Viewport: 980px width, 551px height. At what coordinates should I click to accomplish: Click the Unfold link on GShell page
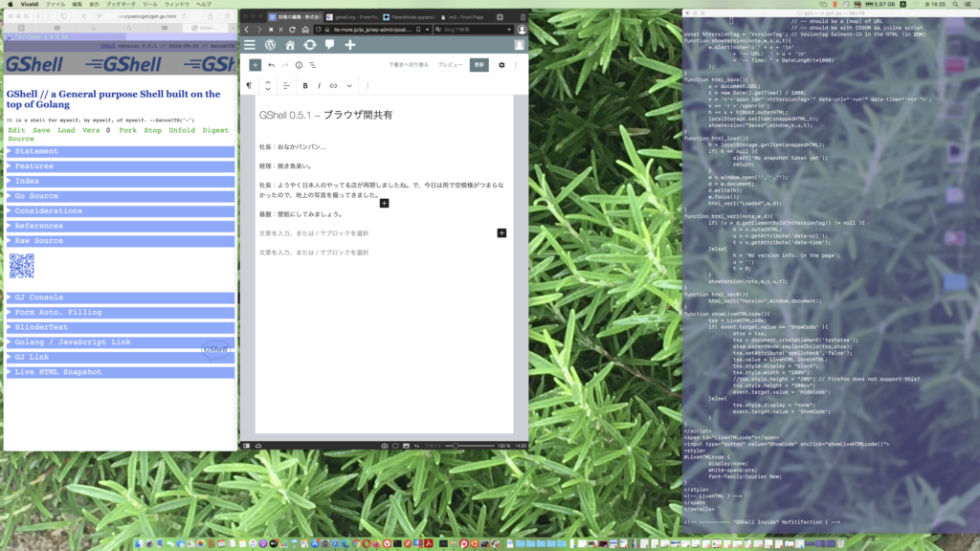pyautogui.click(x=182, y=130)
